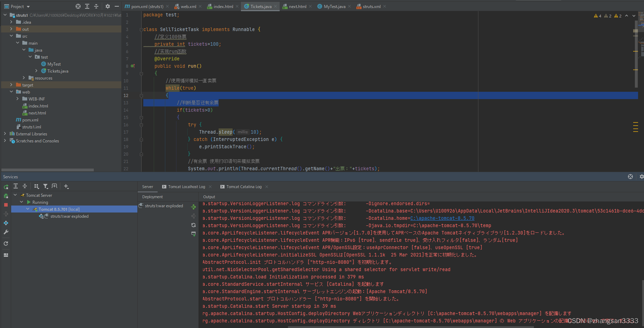Select the Server tab in Services
Viewport: 644px width, 328px height.
[x=147, y=187]
